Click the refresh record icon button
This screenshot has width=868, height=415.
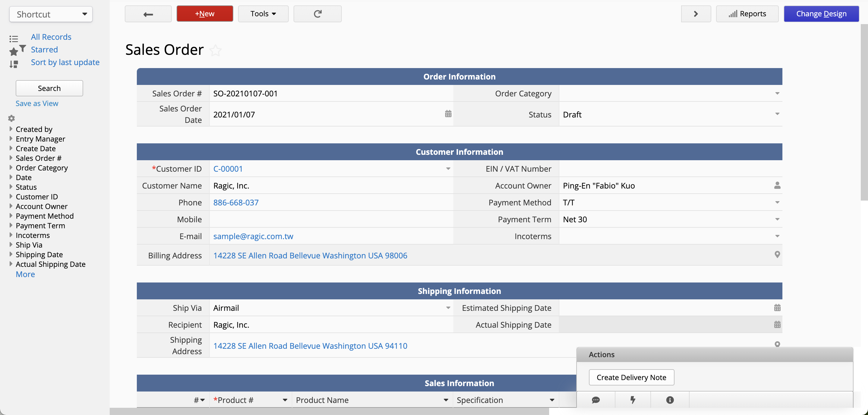tap(317, 14)
